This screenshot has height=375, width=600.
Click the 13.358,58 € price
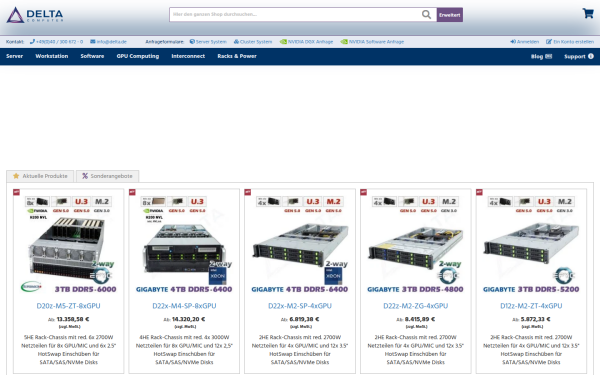pos(73,319)
